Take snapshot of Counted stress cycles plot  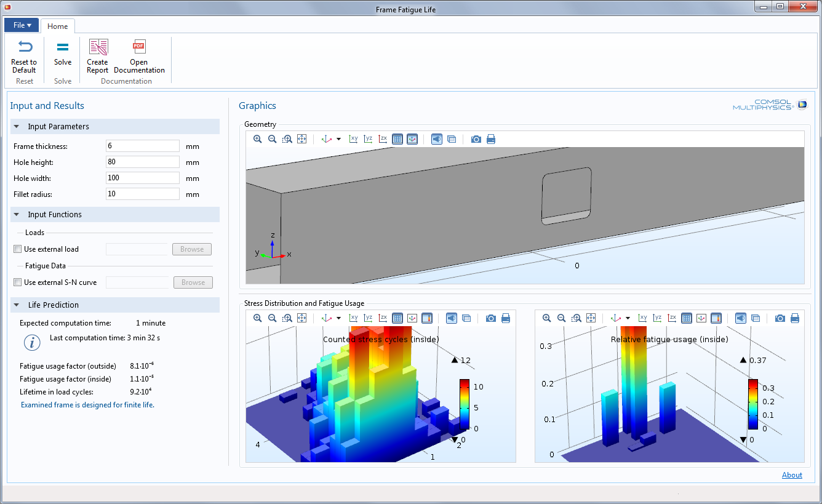tap(491, 318)
